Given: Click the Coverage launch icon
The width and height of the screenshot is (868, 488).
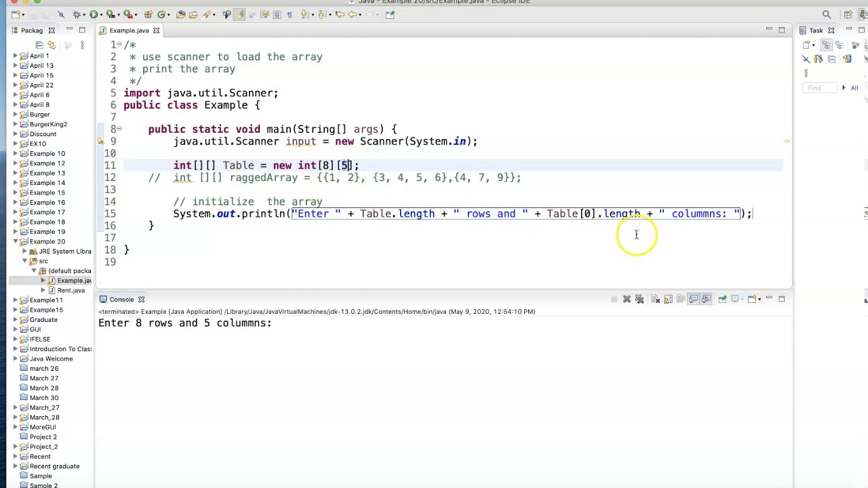Looking at the screenshot, I should [x=110, y=14].
